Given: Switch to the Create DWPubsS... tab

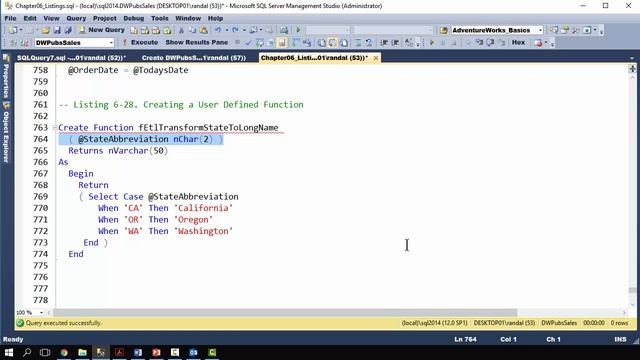Looking at the screenshot, I should tap(194, 58).
